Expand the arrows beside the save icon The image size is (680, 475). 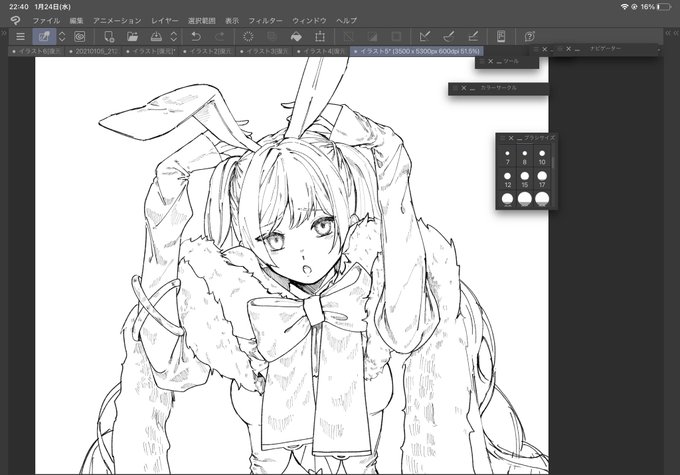(173, 36)
